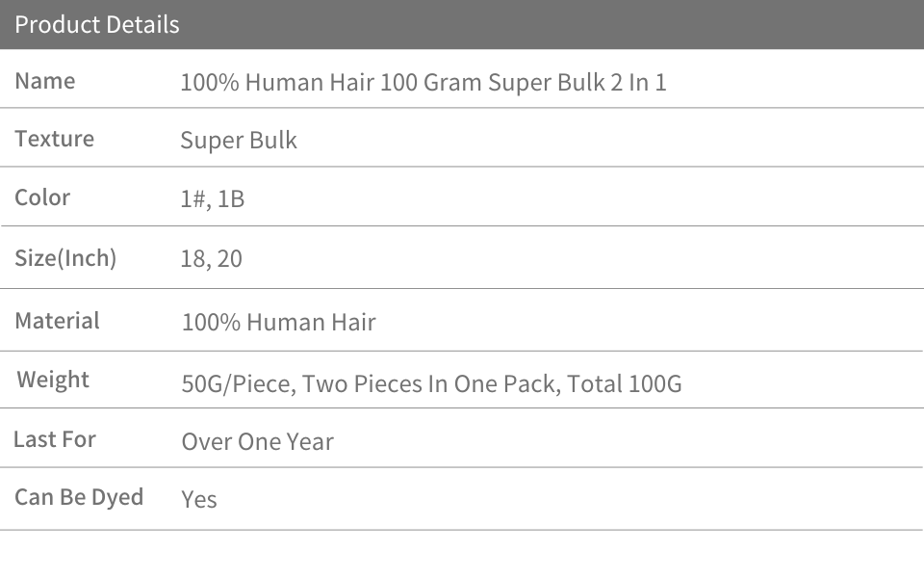Click the Can Be Dyed row label
Image resolution: width=924 pixels, height=578 pixels.
pyautogui.click(x=79, y=497)
